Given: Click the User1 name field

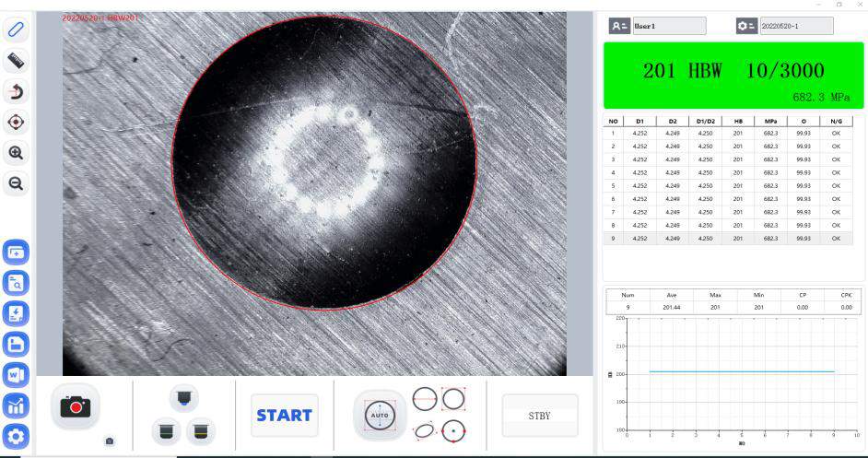Looking at the screenshot, I should coord(668,27).
